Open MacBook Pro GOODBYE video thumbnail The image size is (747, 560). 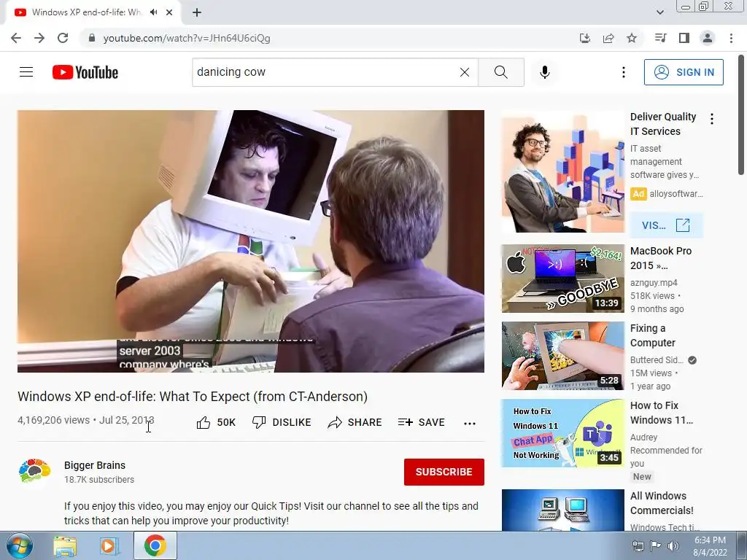562,278
